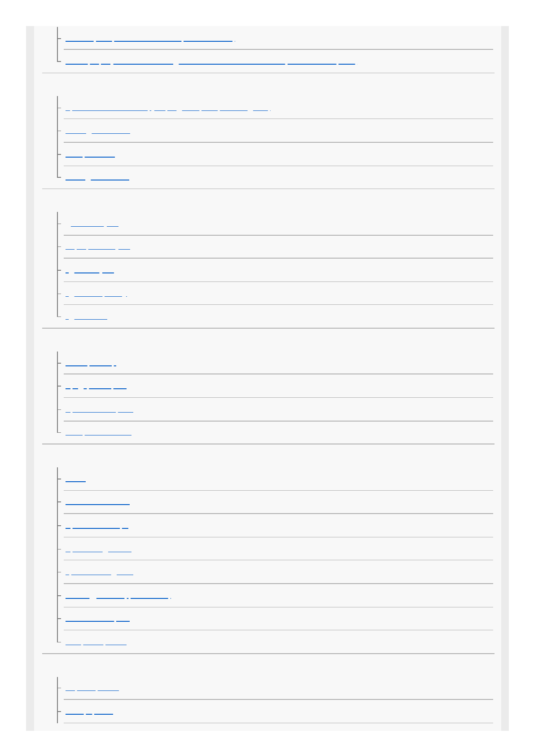Click the first link in the second section

(x=168, y=109)
